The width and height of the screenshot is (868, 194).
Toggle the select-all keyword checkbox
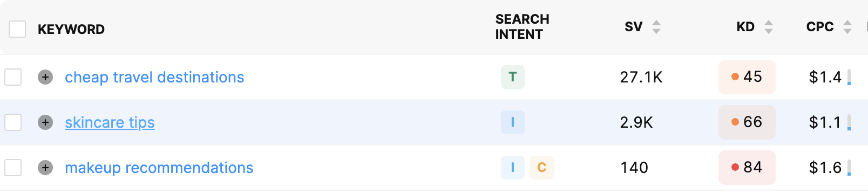[17, 29]
